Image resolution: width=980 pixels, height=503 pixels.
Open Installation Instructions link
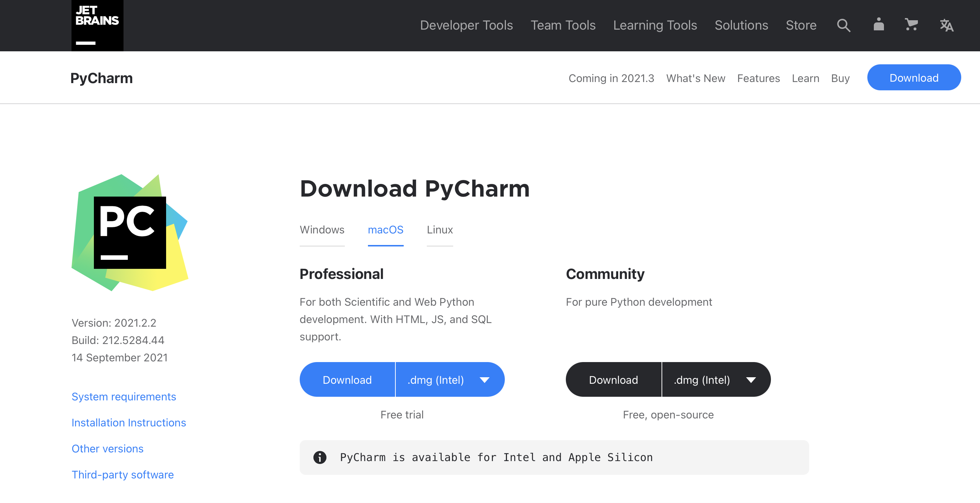129,422
